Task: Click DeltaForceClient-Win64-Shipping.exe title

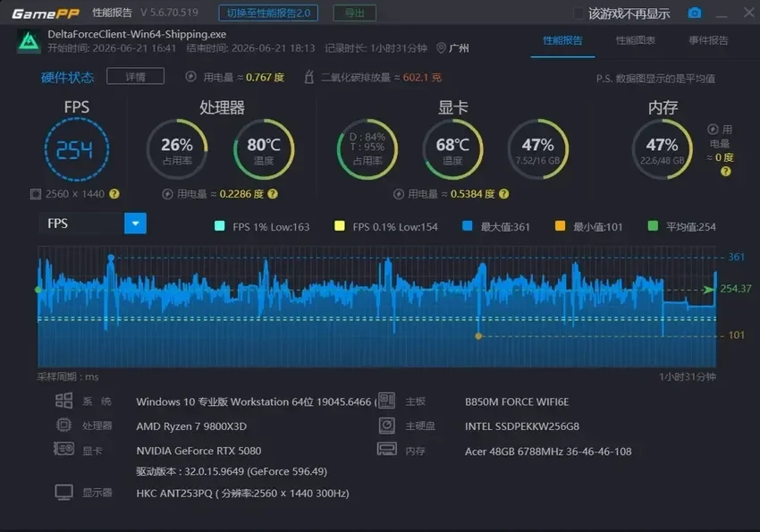Action: coord(137,34)
